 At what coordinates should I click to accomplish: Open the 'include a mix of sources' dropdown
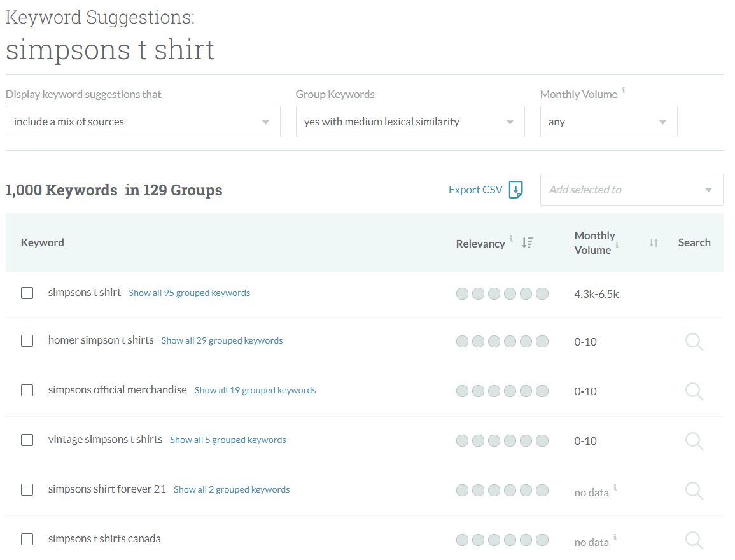143,122
